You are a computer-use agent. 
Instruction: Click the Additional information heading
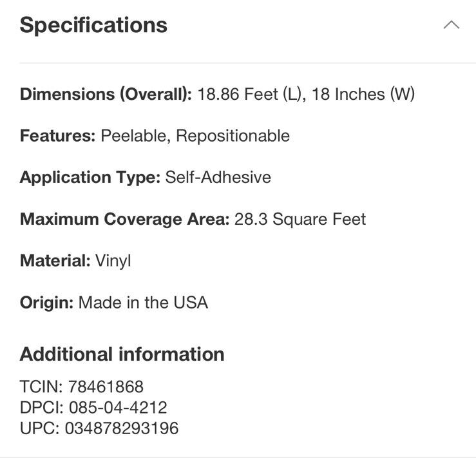[x=122, y=354]
